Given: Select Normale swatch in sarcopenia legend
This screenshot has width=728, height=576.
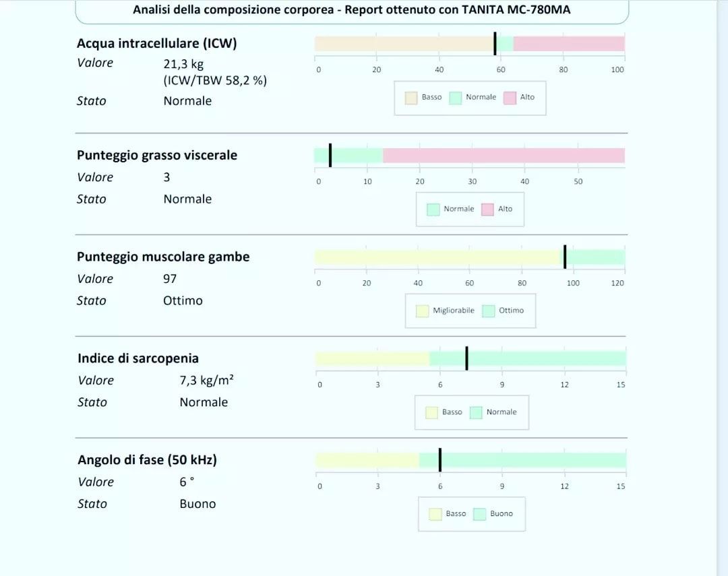Looking at the screenshot, I should click(x=476, y=412).
